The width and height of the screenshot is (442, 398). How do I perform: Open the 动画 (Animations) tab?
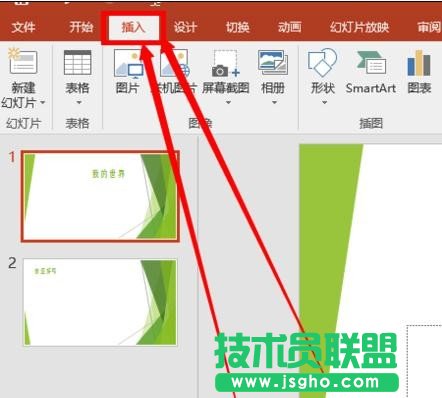[x=290, y=27]
